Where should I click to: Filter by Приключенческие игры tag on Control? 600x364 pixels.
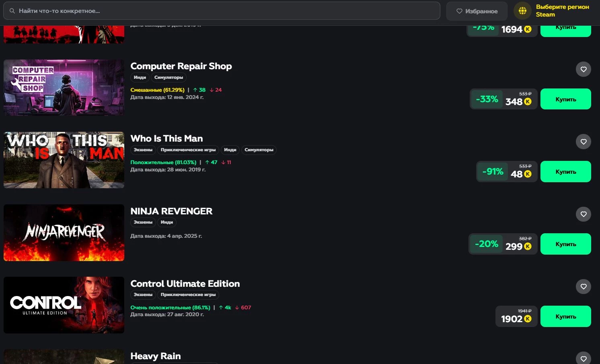click(188, 294)
